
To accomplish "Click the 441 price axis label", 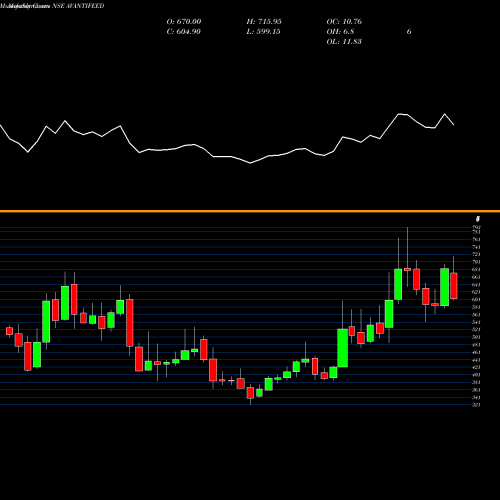I will pos(476,360).
